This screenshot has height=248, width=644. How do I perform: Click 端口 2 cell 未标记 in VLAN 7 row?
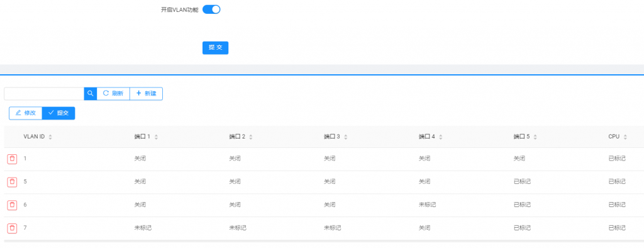pos(238,227)
